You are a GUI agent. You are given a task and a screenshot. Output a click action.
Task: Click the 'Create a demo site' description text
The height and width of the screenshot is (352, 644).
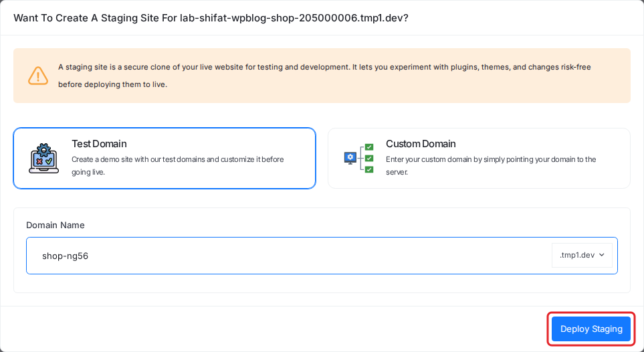178,165
